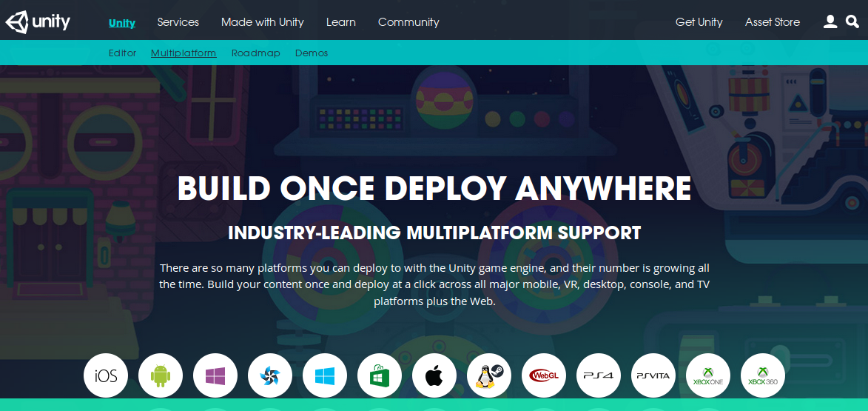868x411 pixels.
Task: Select the iOS platform icon
Action: tap(106, 375)
